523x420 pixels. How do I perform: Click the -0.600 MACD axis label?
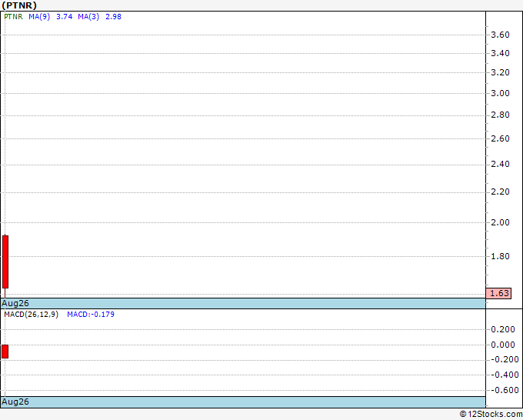tap(505, 390)
